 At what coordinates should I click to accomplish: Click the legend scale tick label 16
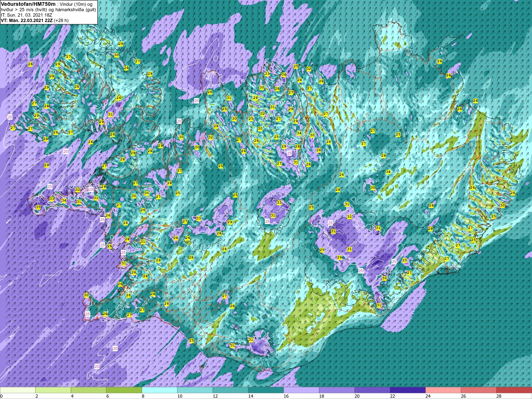pos(286,396)
